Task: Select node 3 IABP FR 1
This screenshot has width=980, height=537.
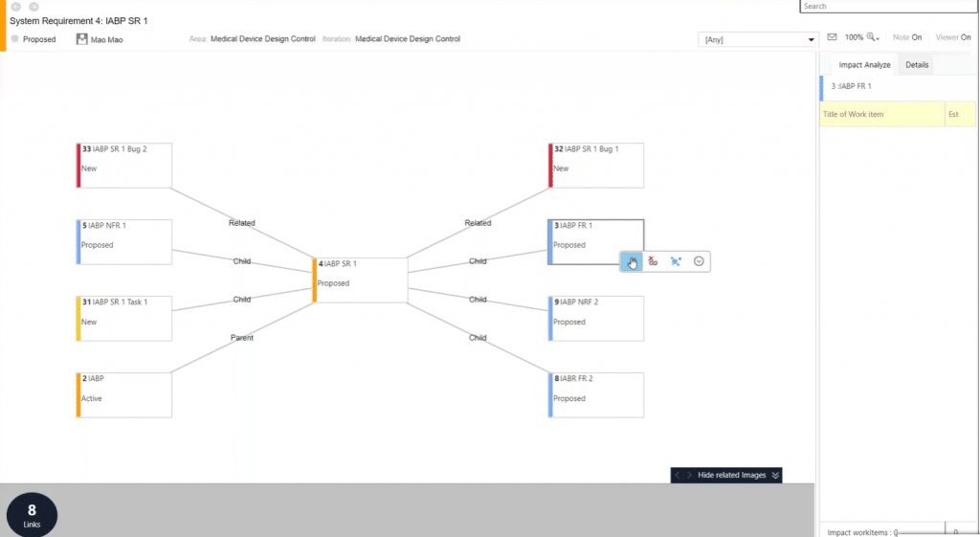Action: pyautogui.click(x=595, y=242)
